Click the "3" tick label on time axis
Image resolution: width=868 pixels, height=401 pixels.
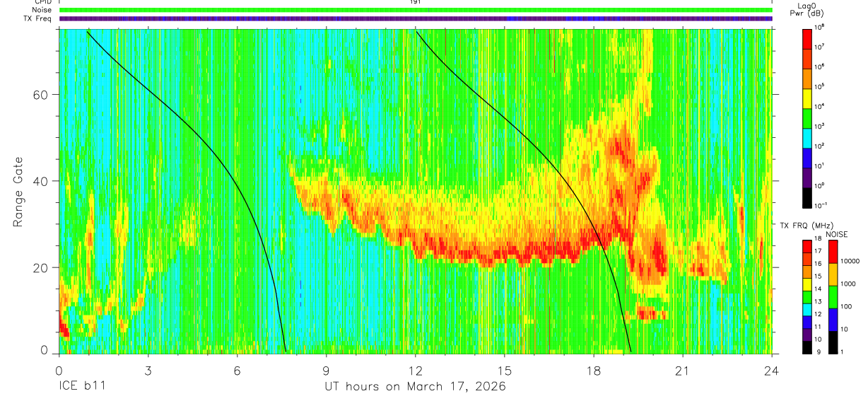148,371
